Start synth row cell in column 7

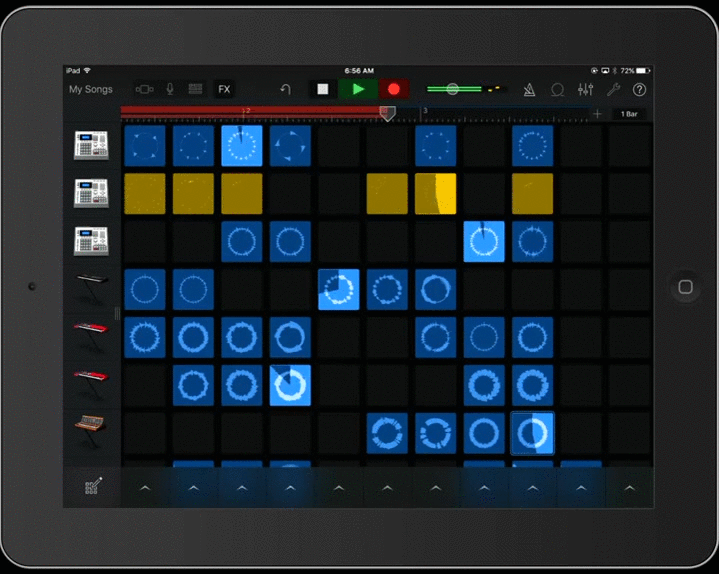[x=436, y=433]
